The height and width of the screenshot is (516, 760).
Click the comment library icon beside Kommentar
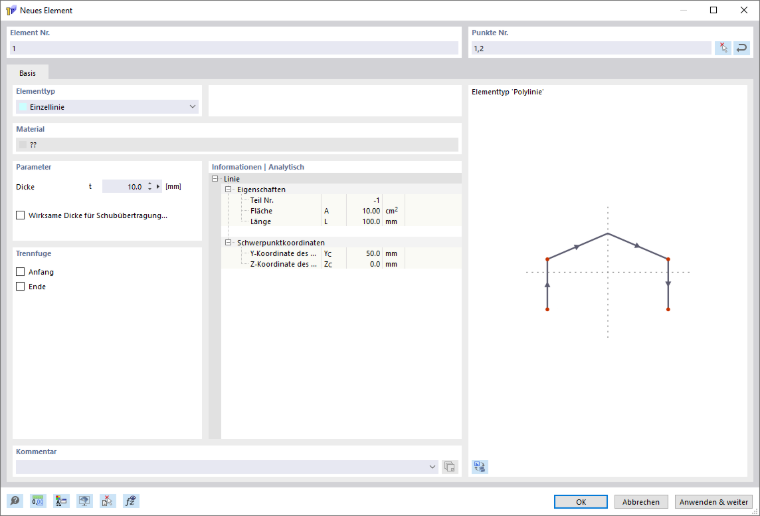tap(450, 467)
